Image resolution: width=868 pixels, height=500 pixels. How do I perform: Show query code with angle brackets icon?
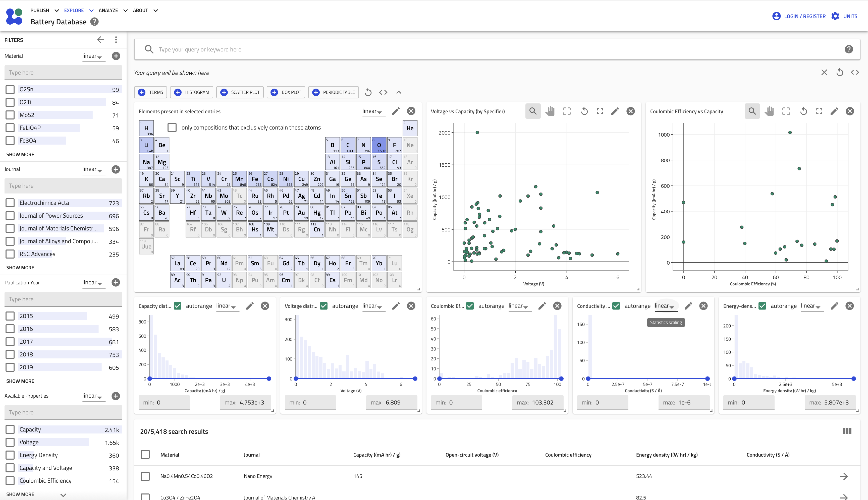[855, 73]
